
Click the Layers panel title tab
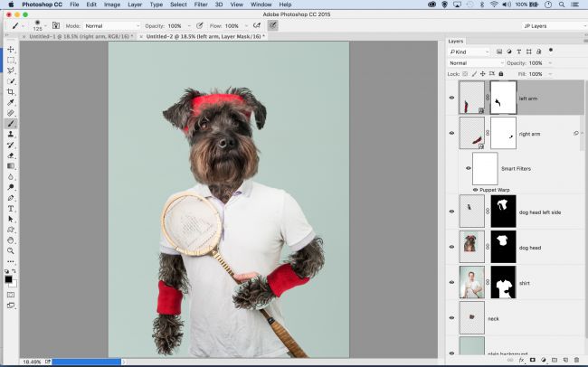[457, 41]
